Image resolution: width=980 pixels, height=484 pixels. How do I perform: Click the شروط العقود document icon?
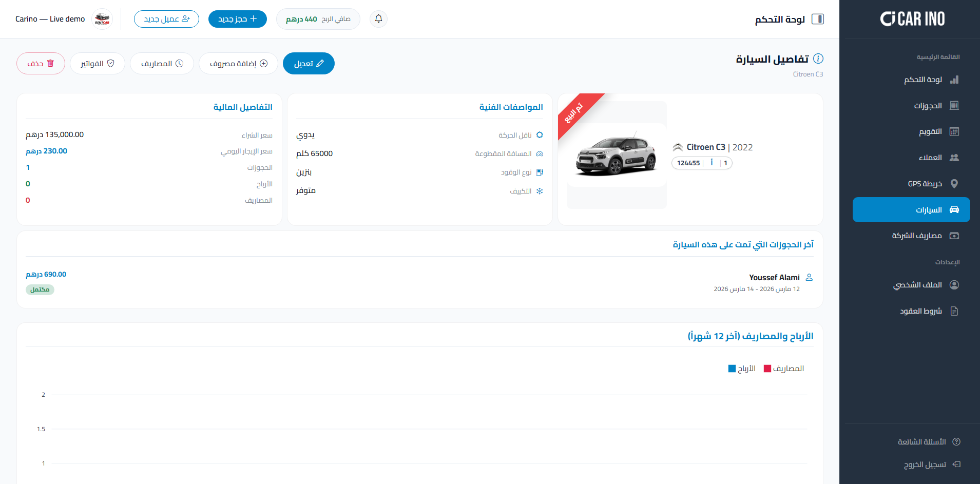coord(954,311)
